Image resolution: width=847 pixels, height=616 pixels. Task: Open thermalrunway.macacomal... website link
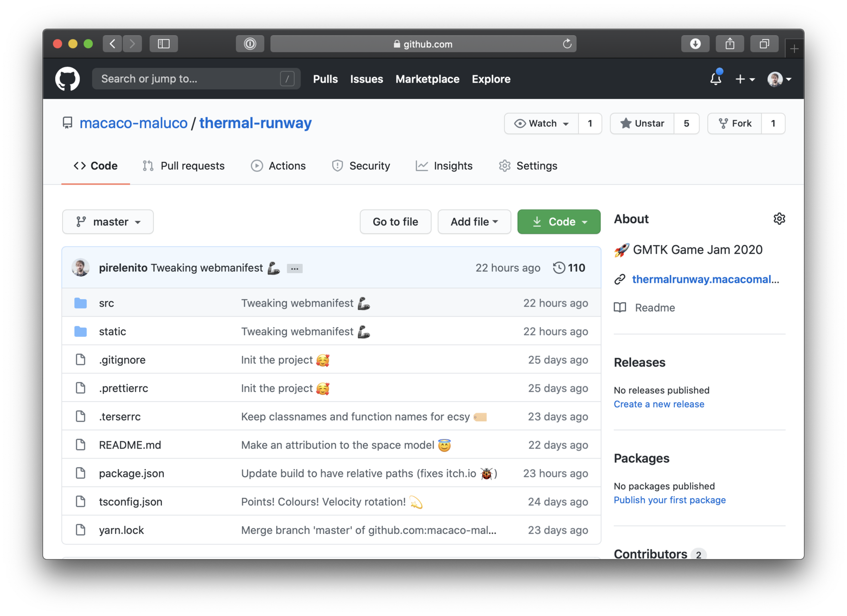click(706, 279)
